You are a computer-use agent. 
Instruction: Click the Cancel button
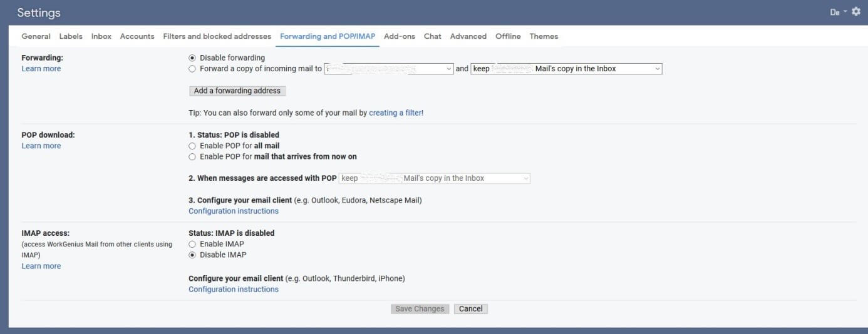pos(471,309)
